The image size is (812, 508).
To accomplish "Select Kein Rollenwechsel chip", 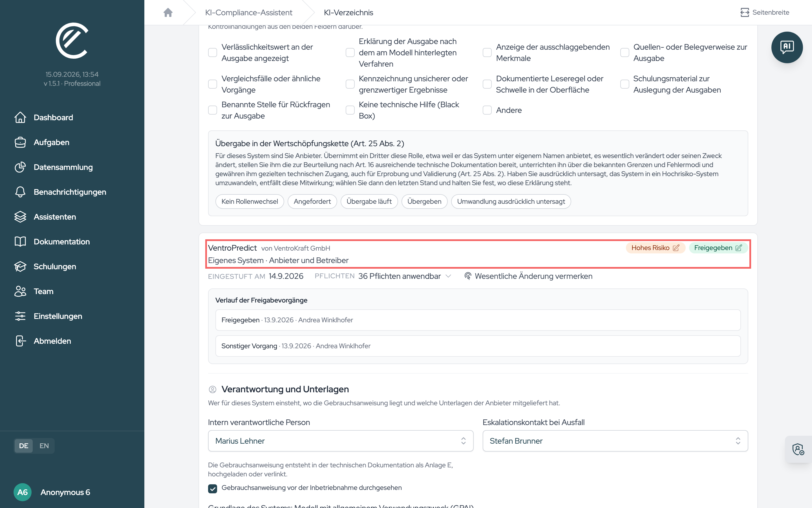I will pos(250,202).
